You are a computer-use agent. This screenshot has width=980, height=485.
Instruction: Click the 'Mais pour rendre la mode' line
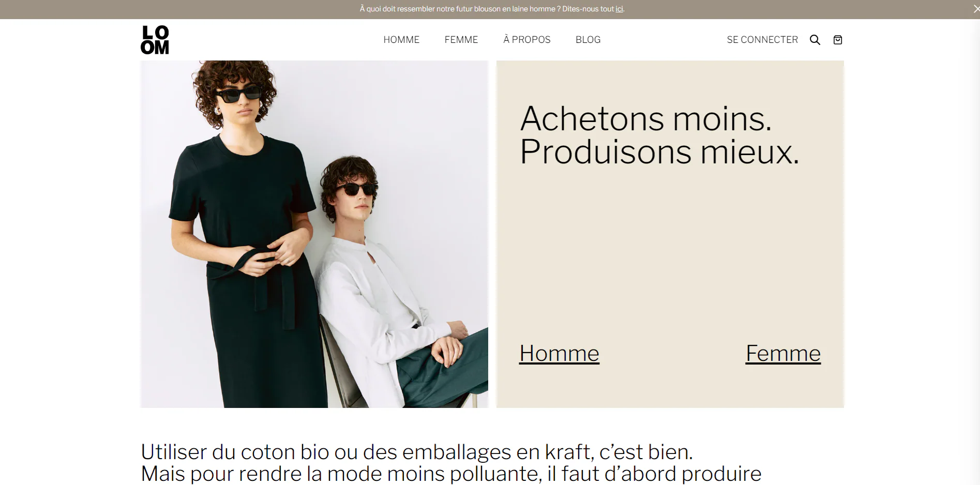tap(451, 474)
